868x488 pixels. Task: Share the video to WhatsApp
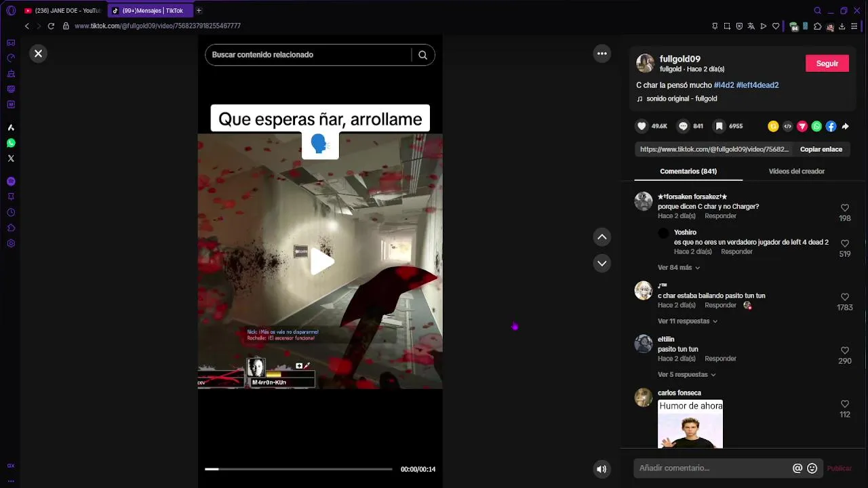coord(816,126)
